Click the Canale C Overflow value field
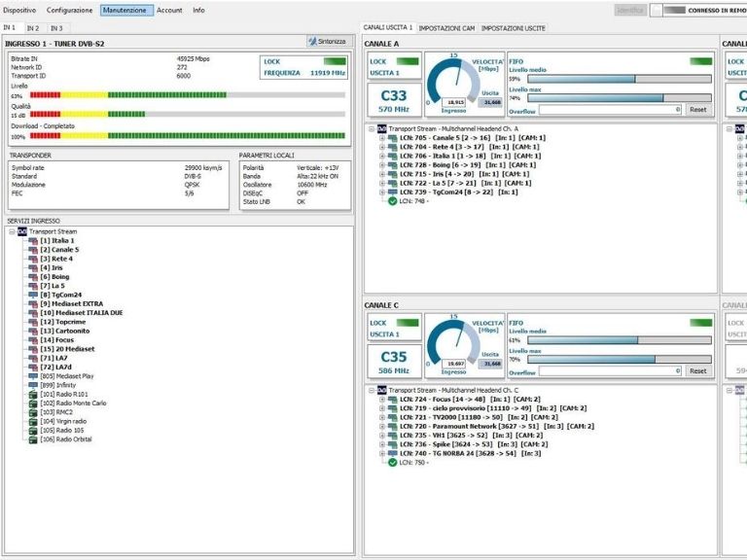 tap(611, 371)
